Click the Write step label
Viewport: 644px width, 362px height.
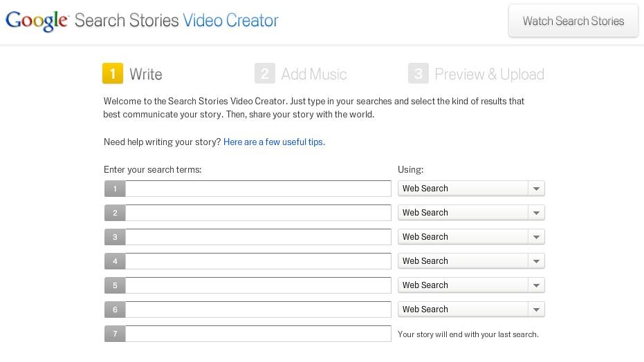tap(146, 74)
